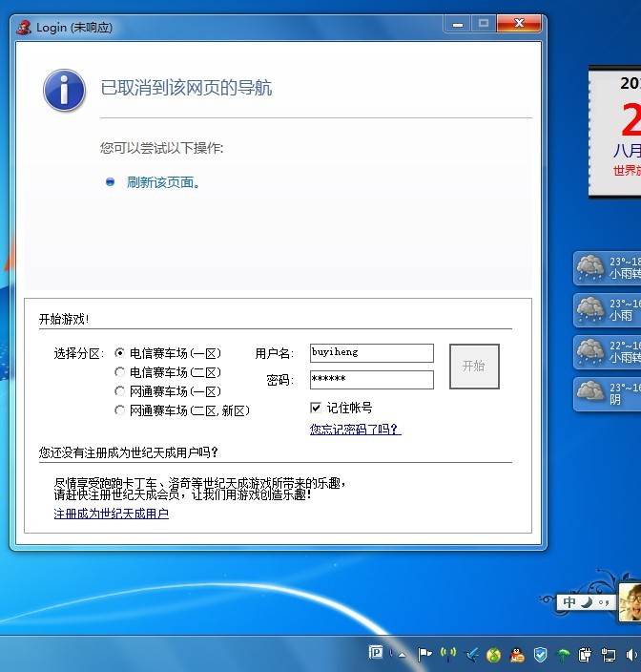Click the 选择分区 label

click(79, 353)
